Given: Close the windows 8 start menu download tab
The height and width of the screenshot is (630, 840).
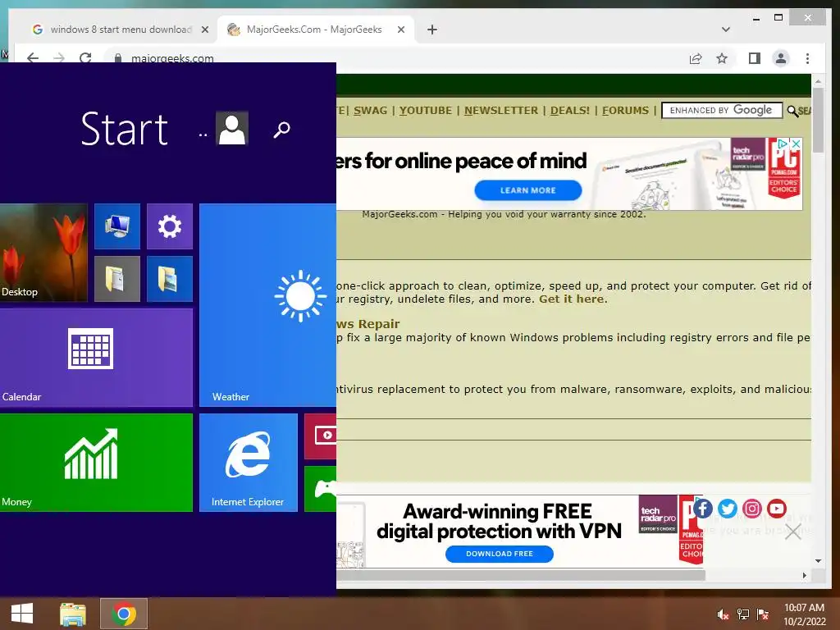Looking at the screenshot, I should (x=204, y=30).
